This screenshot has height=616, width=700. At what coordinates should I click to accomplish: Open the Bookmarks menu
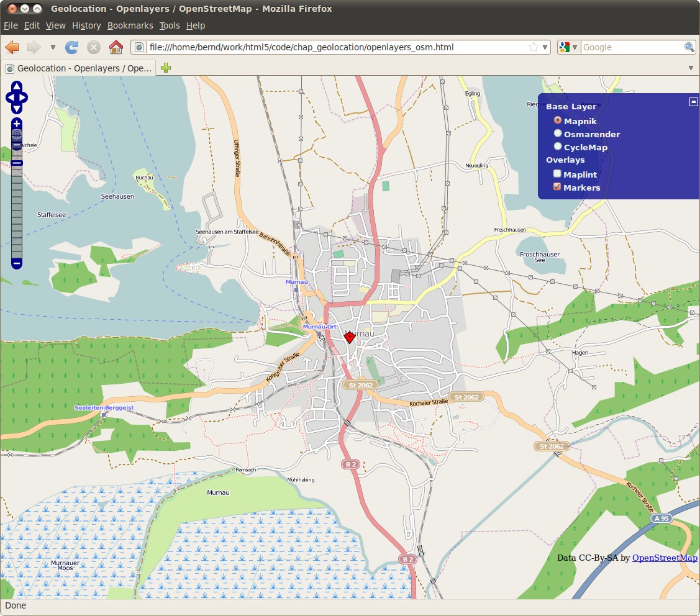[x=130, y=25]
